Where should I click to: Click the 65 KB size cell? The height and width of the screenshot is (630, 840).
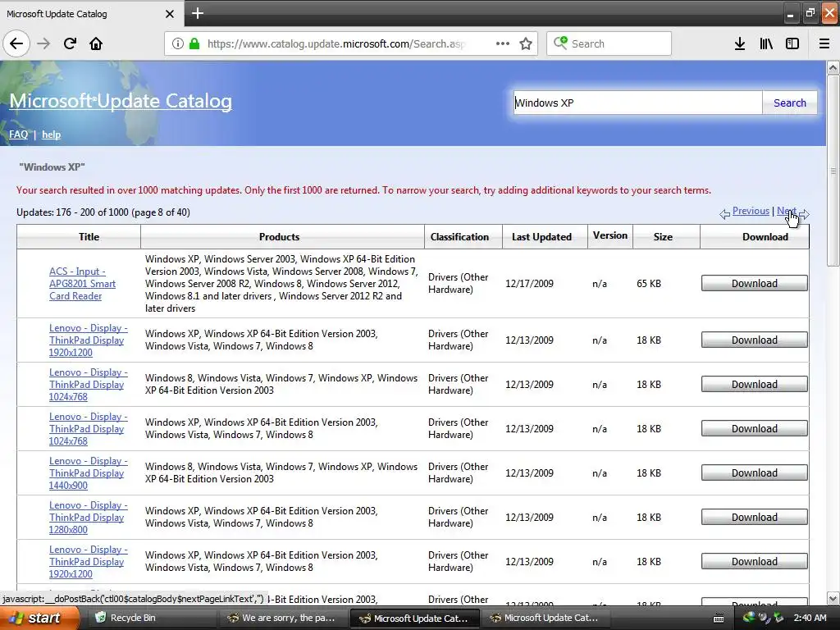[649, 283]
